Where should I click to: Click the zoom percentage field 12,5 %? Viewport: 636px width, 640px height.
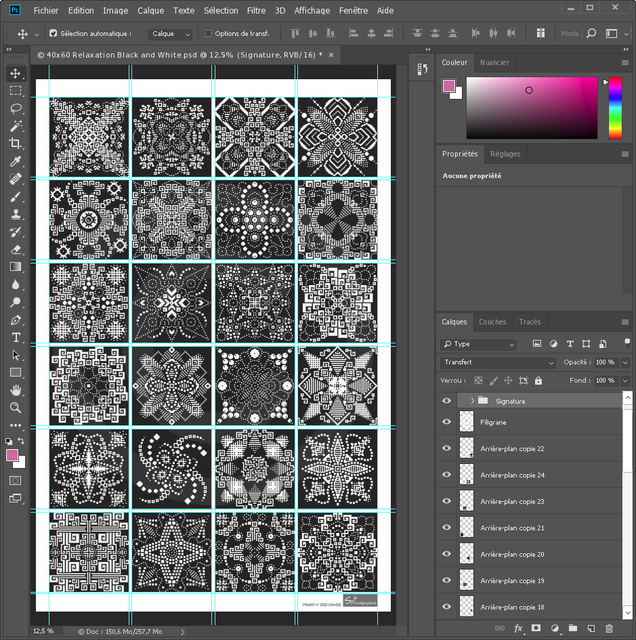43,631
